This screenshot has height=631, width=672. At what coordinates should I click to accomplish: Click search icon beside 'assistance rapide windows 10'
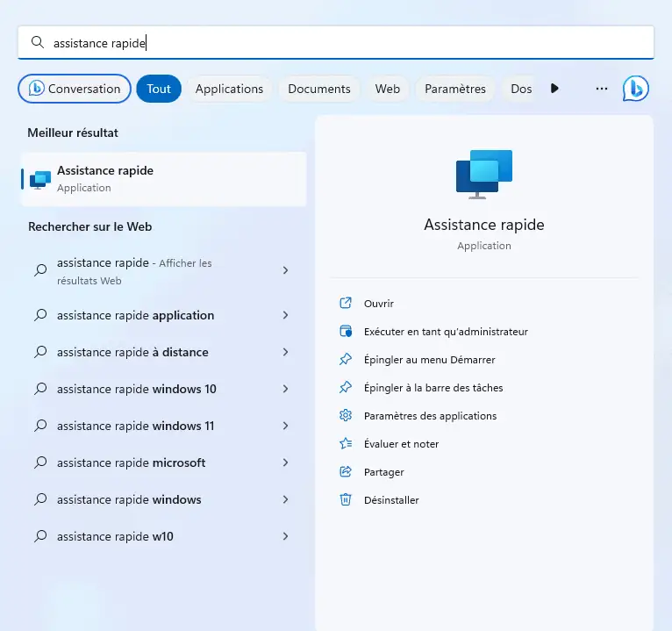pyautogui.click(x=40, y=389)
